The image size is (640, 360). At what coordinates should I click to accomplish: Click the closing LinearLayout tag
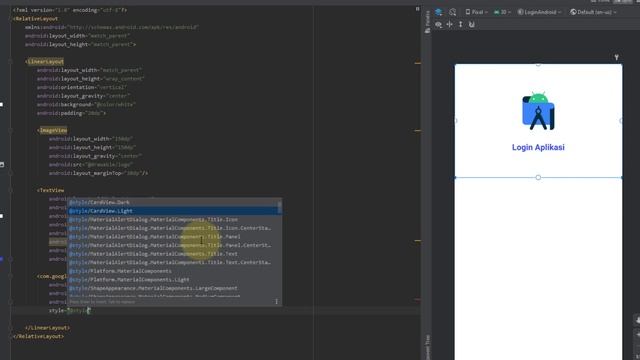coord(47,328)
